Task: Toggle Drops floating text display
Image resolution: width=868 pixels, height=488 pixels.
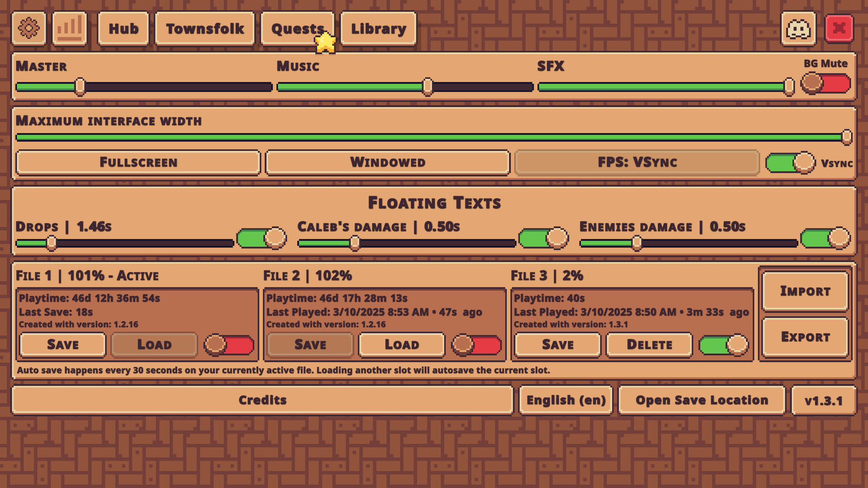Action: coord(261,237)
